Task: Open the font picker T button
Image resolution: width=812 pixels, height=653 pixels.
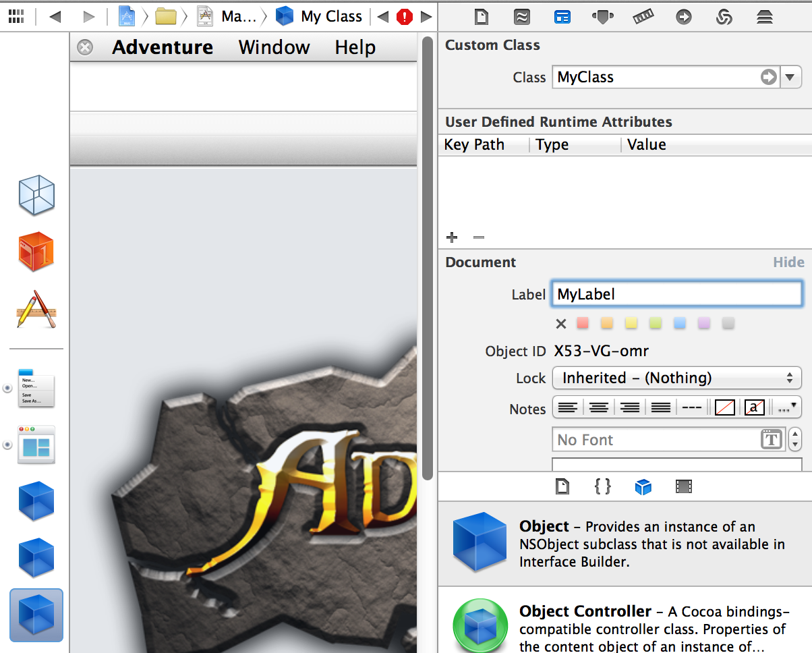Action: (772, 440)
